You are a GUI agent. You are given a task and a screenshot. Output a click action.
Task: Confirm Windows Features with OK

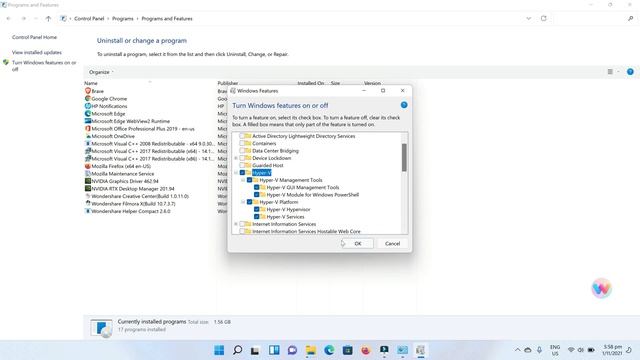coord(358,244)
